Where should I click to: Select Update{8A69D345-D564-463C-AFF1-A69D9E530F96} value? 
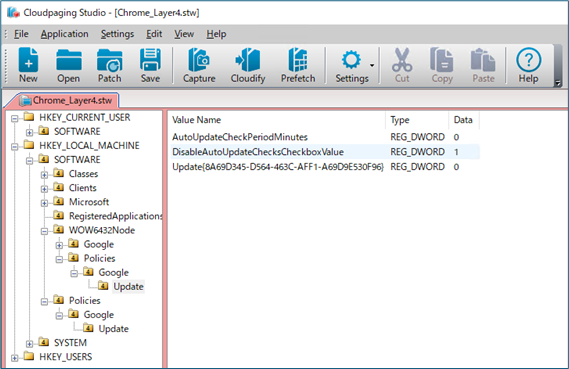click(x=278, y=167)
